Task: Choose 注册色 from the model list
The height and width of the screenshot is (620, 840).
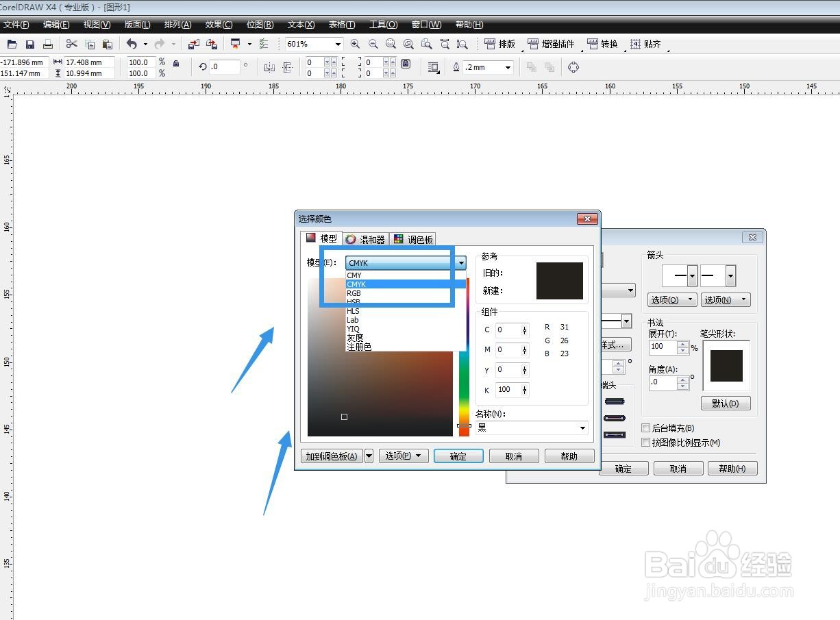Action: [x=406, y=347]
